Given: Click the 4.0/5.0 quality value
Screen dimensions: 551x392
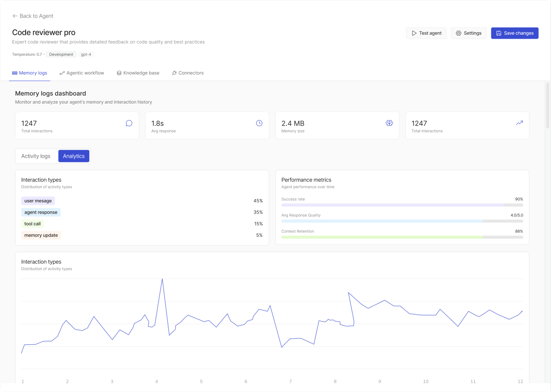Looking at the screenshot, I should 517,215.
